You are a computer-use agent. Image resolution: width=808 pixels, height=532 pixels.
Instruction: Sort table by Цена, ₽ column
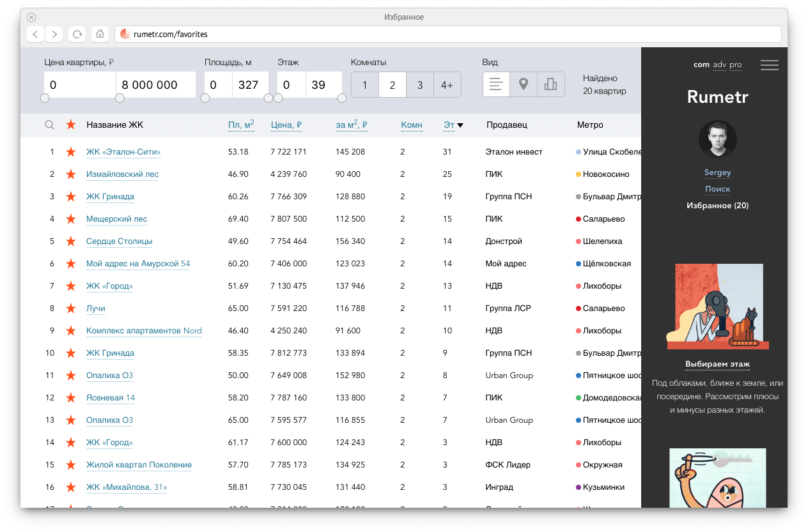pos(286,125)
